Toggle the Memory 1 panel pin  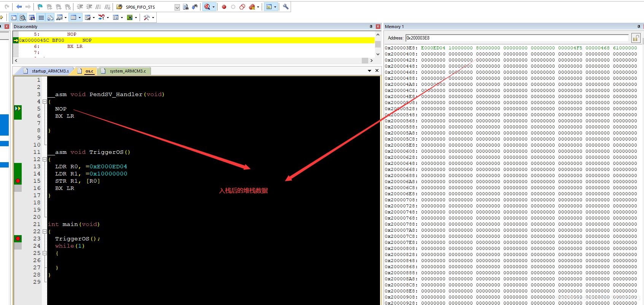639,27
